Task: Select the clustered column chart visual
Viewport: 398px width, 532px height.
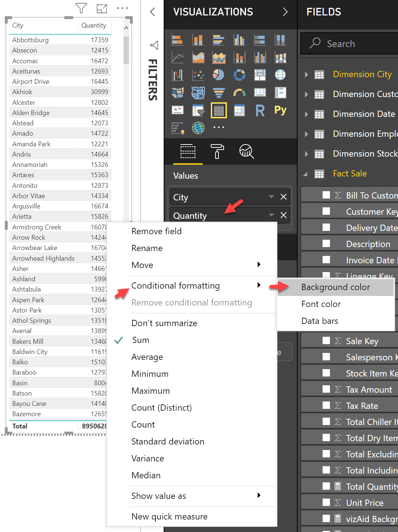Action: tap(239, 40)
